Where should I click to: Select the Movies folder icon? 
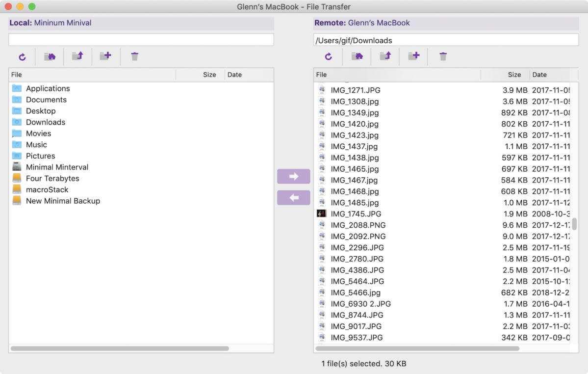pyautogui.click(x=17, y=134)
